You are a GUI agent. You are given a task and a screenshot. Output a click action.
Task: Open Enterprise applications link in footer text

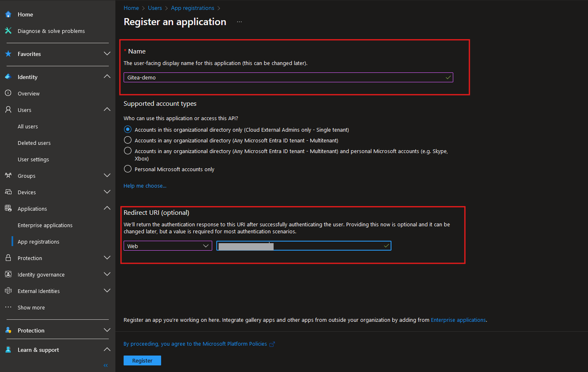coord(458,320)
